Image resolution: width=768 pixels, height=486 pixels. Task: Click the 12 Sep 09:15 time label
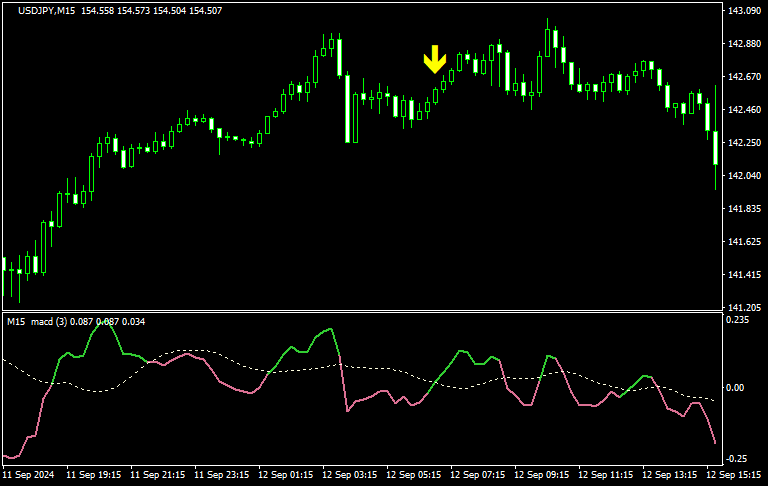pos(540,475)
